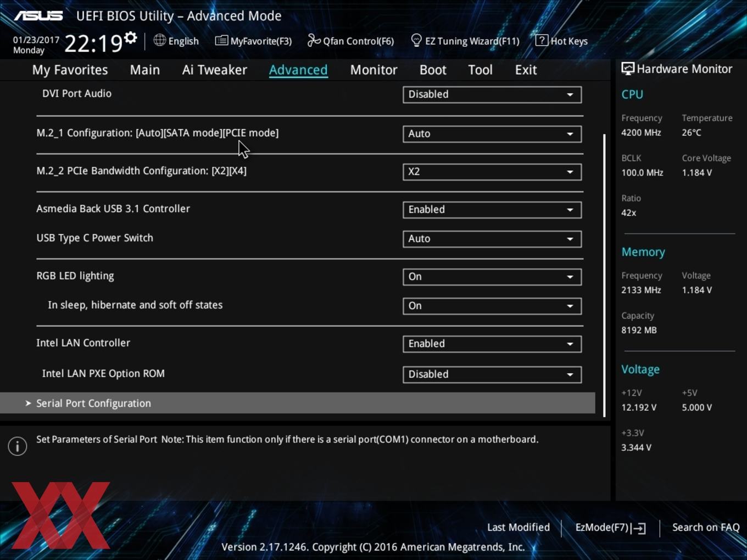Click the ASUS logo

(38, 16)
